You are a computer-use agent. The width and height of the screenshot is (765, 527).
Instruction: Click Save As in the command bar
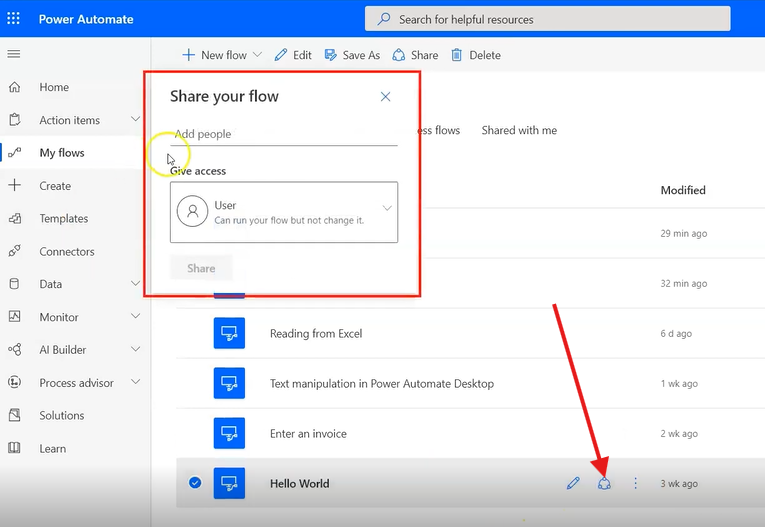pyautogui.click(x=352, y=55)
